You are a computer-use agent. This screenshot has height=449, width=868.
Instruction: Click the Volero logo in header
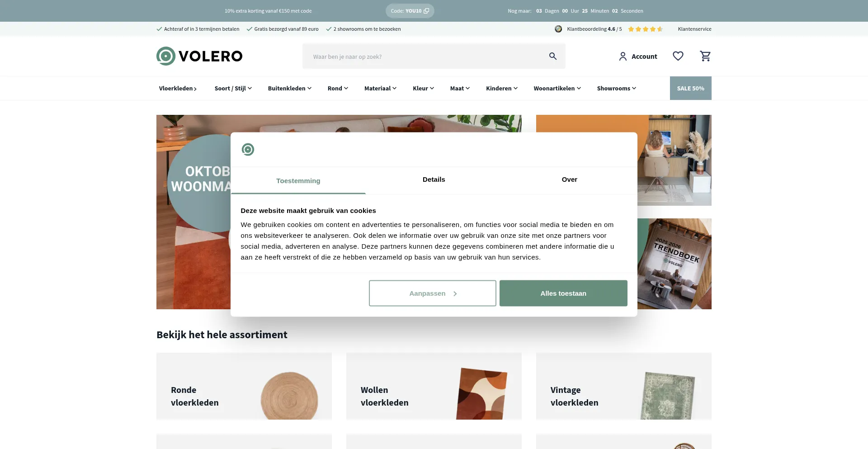point(199,56)
